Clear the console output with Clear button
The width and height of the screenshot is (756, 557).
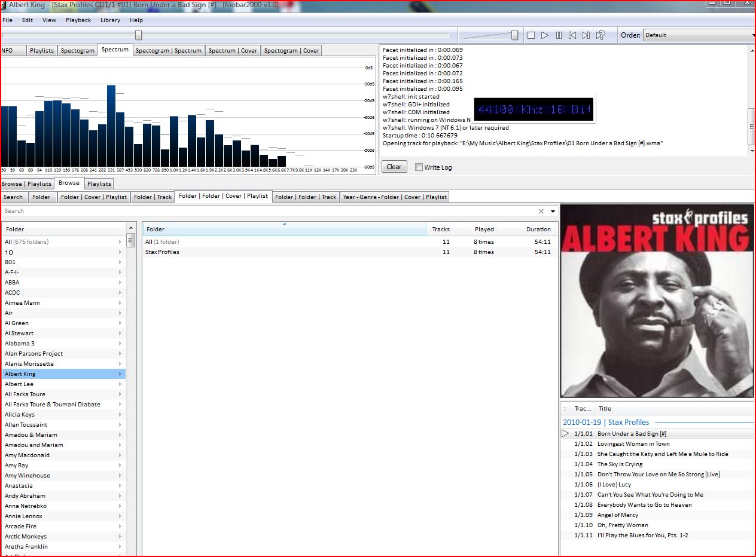(x=394, y=167)
